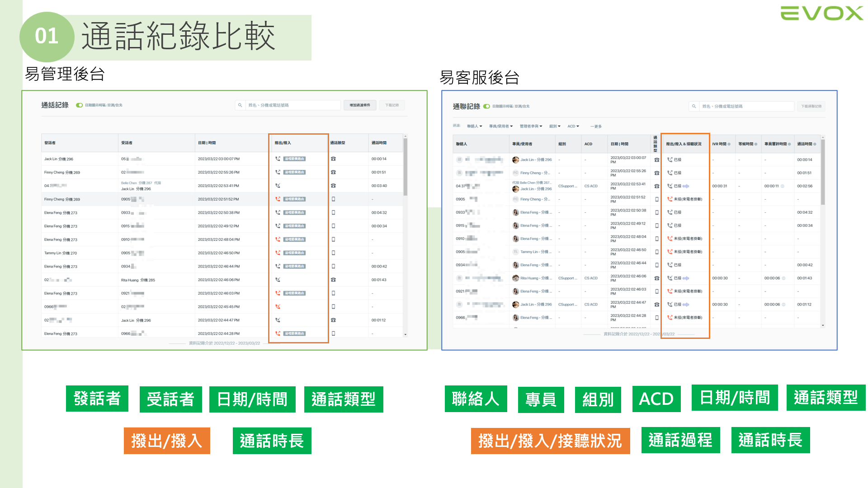Viewport: 868px width, 488px height.
Task: Click Jack Lin avatar in 易客服後台 03:00:07 row
Action: pos(515,160)
